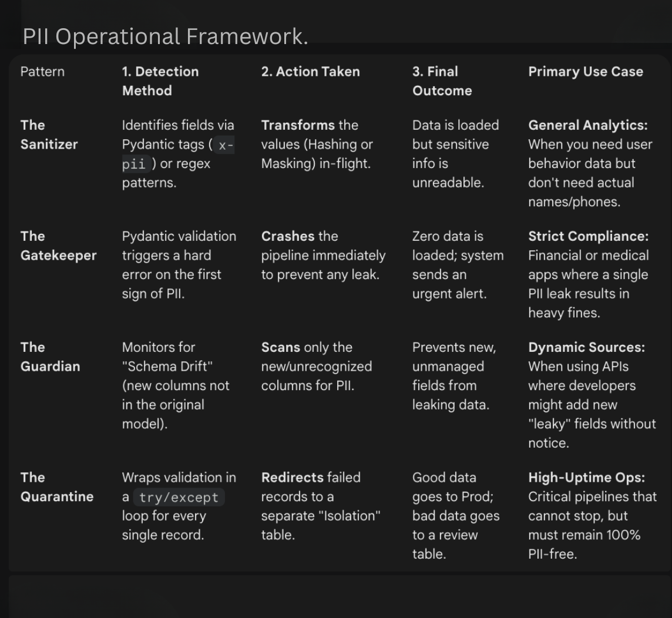Select The Sanitizer row label
Image resolution: width=672 pixels, height=618 pixels.
tap(49, 135)
